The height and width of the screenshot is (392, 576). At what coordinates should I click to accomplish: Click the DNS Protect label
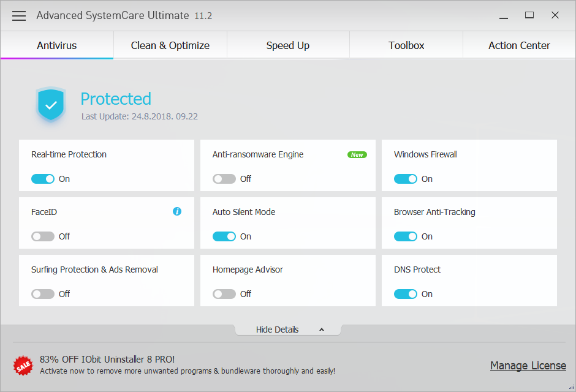pos(417,269)
